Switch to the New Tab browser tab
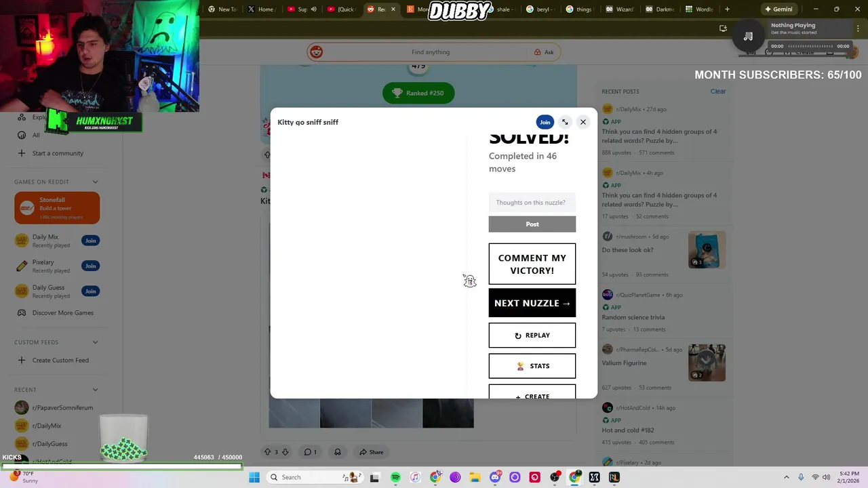868x488 pixels. tap(222, 9)
